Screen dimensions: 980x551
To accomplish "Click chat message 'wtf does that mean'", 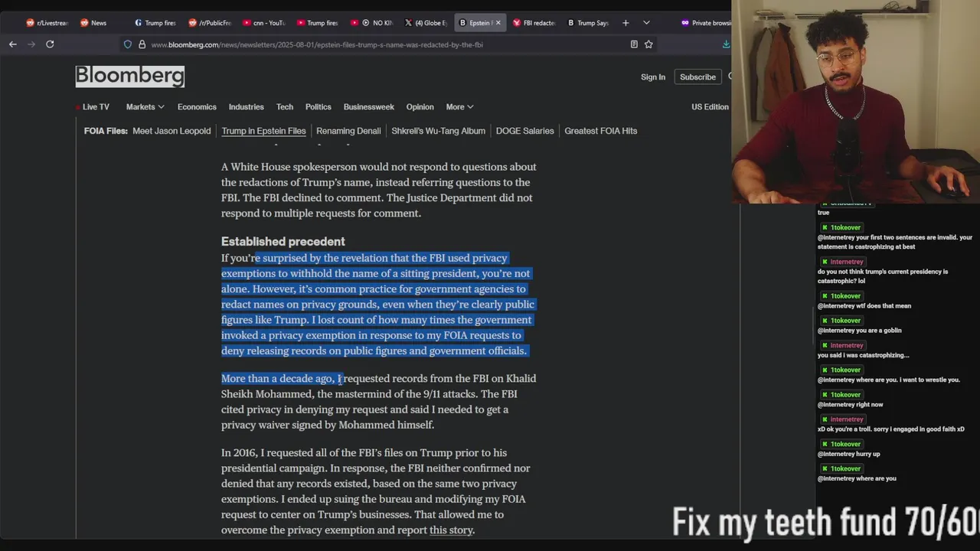I will pyautogui.click(x=864, y=306).
